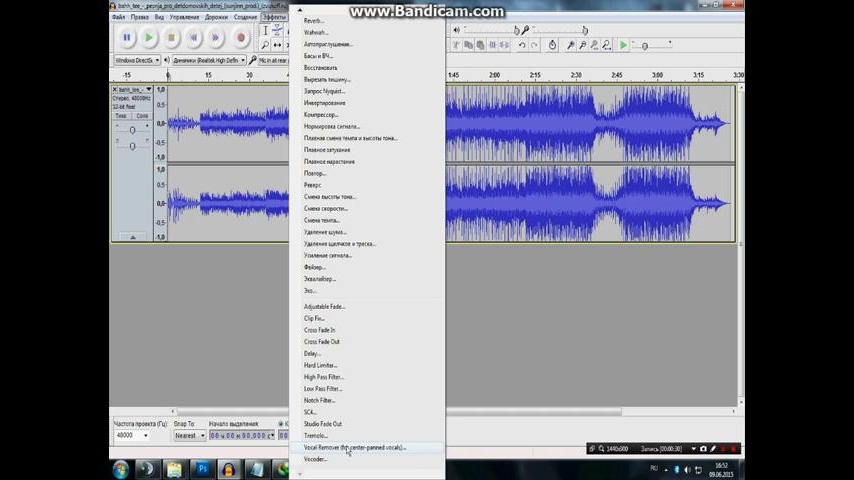This screenshot has width=854, height=480.
Task: Click the green Play button
Action: point(149,38)
